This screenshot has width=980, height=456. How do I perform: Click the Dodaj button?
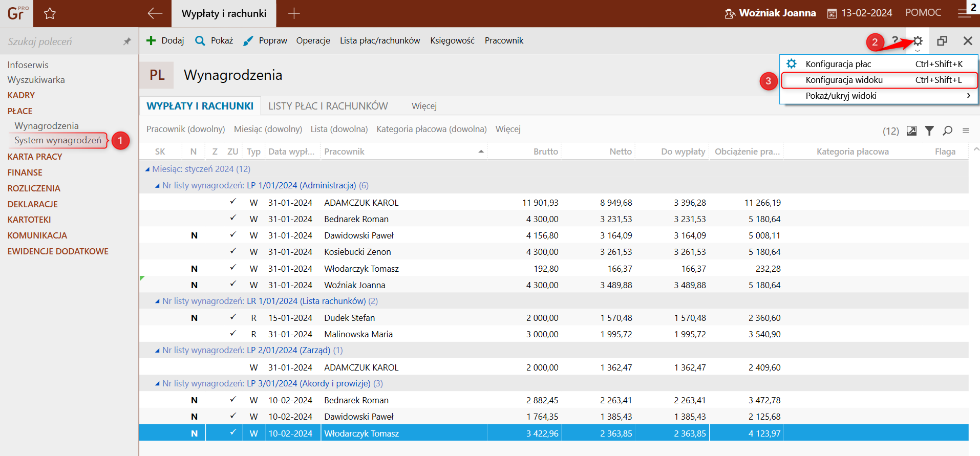point(165,40)
